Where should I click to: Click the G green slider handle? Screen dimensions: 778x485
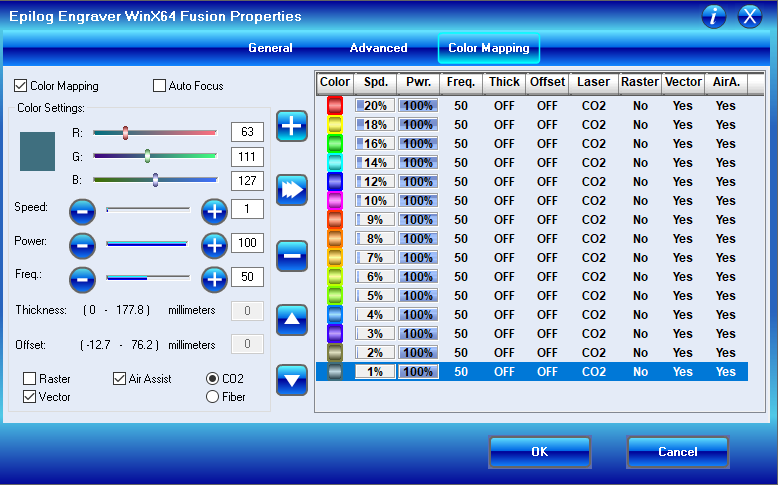coord(147,156)
